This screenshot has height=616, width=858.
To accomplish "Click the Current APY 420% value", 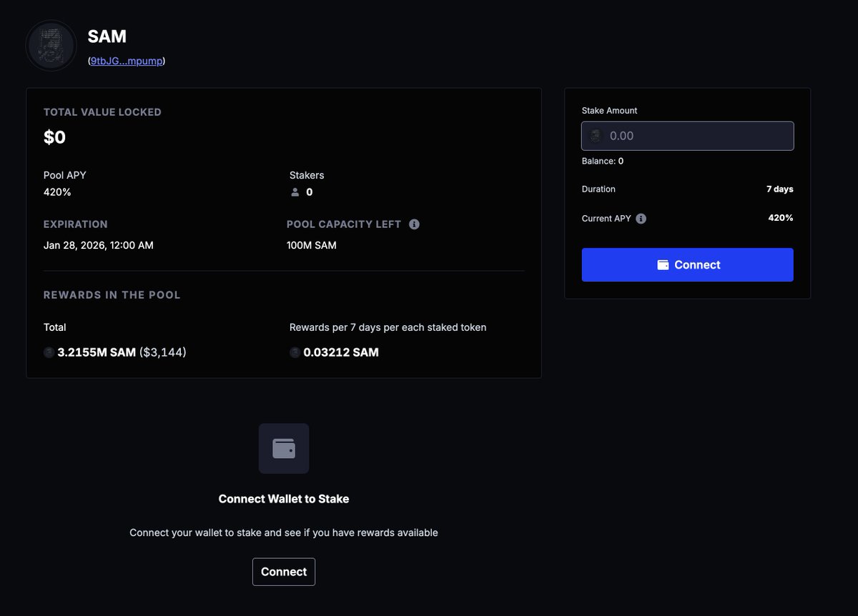I will (x=781, y=218).
